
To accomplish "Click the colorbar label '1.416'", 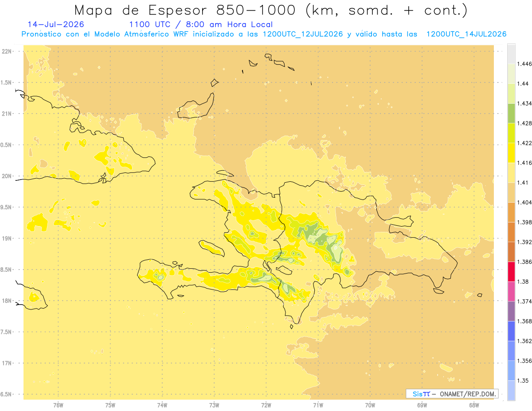I will (x=524, y=163).
